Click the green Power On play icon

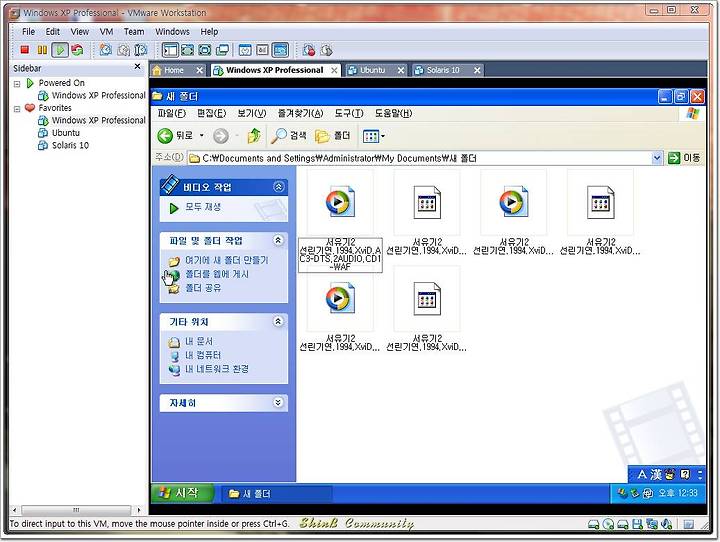[x=60, y=50]
